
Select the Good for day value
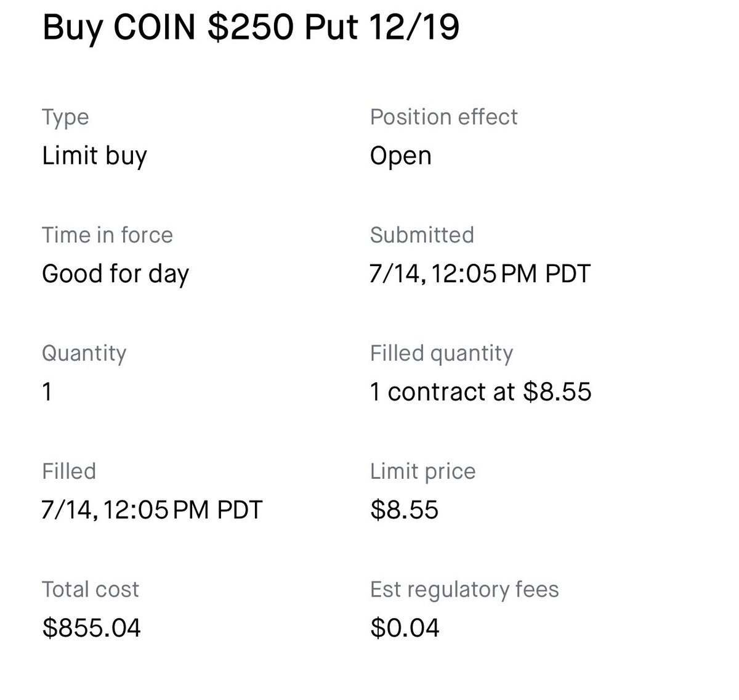tap(115, 274)
